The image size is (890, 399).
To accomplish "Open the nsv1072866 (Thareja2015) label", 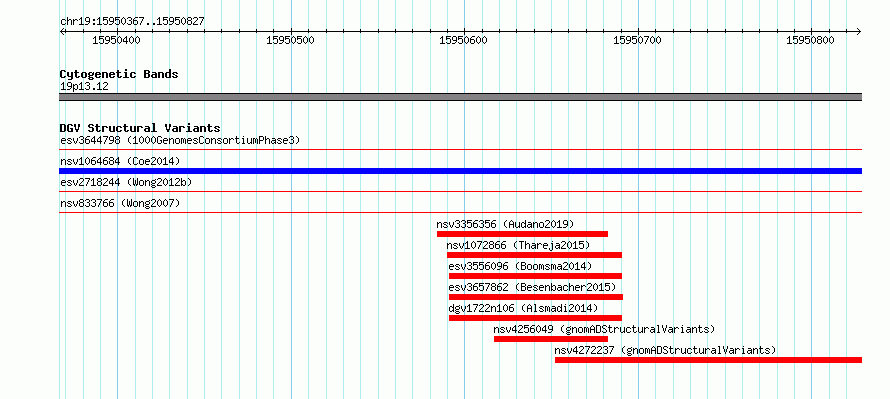I will click(x=518, y=245).
